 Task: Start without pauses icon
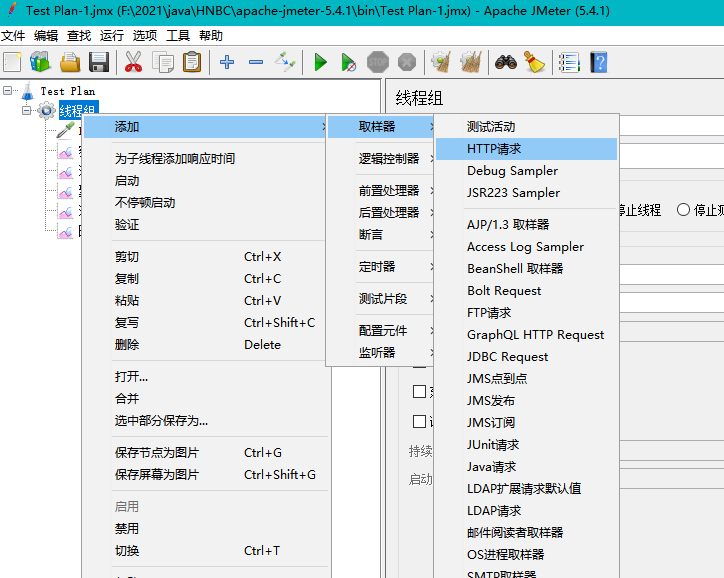(x=349, y=62)
